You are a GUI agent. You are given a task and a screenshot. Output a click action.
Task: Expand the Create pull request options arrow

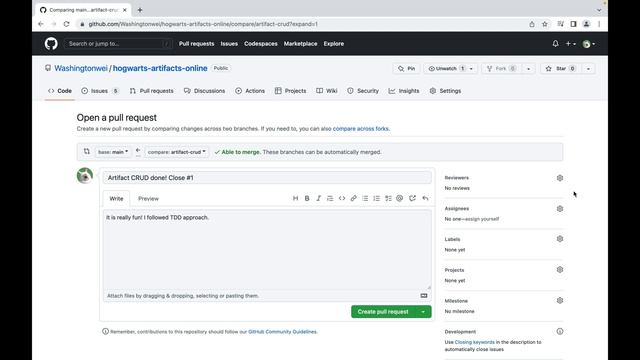[423, 312]
